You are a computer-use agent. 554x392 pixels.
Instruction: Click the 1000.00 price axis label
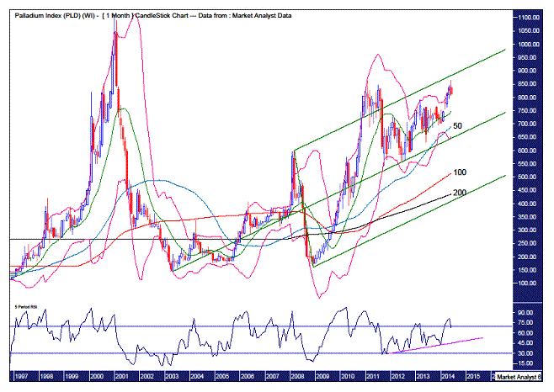pos(529,44)
